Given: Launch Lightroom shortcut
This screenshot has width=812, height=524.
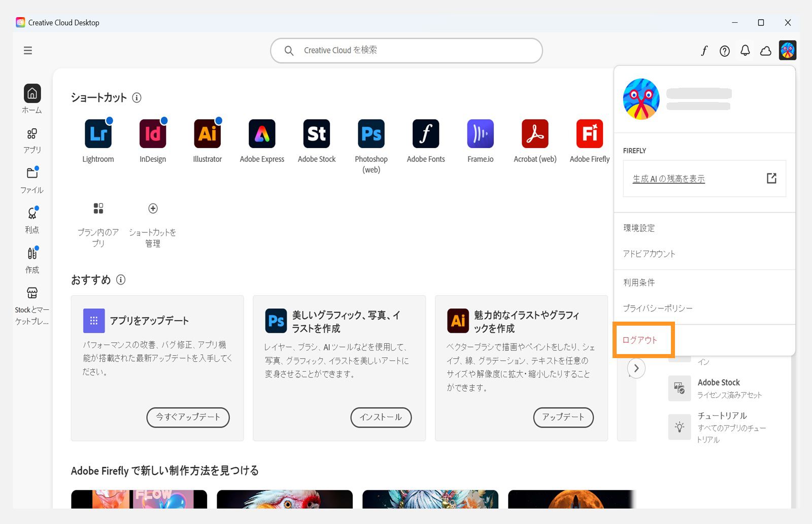Looking at the screenshot, I should click(x=98, y=134).
